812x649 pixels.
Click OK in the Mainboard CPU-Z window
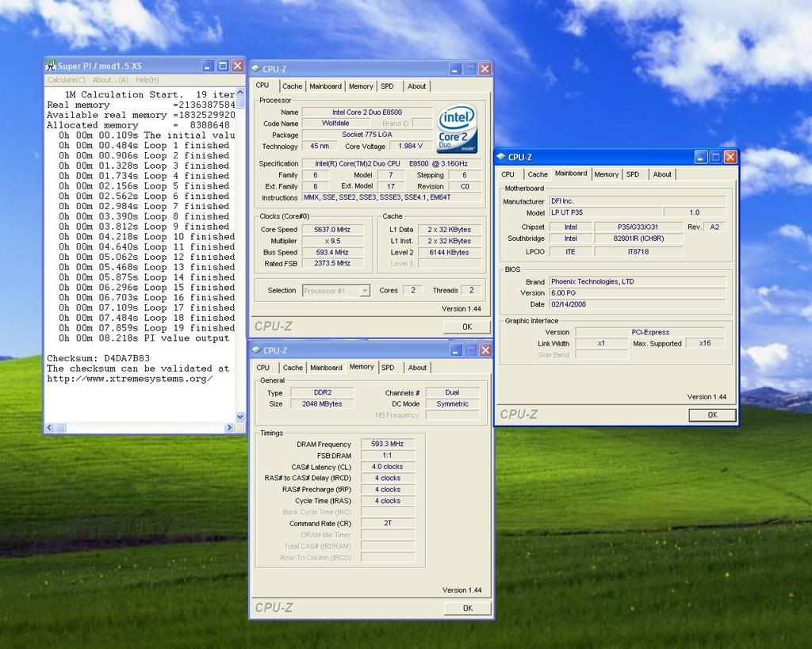tap(712, 414)
